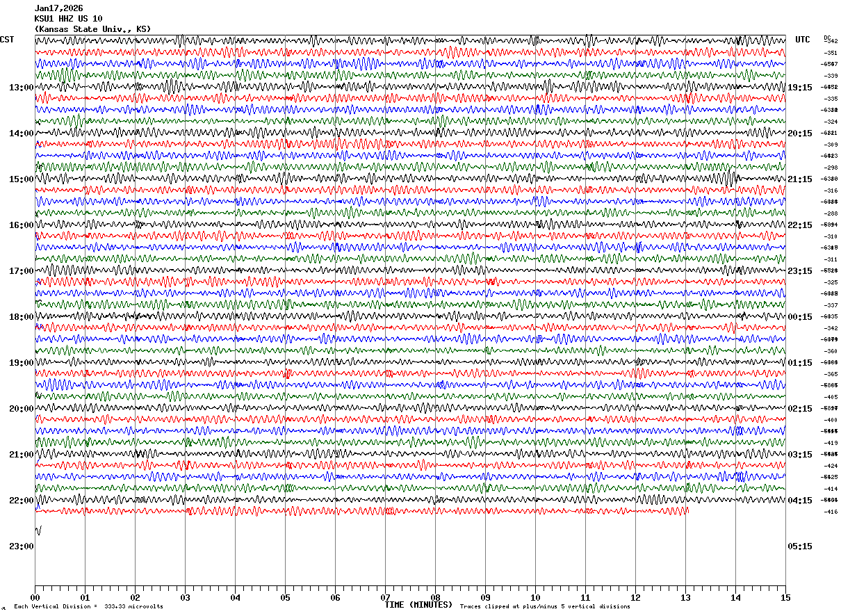Select the station code KSU1 HHZ US 10
841x616 pixels.
[x=68, y=19]
